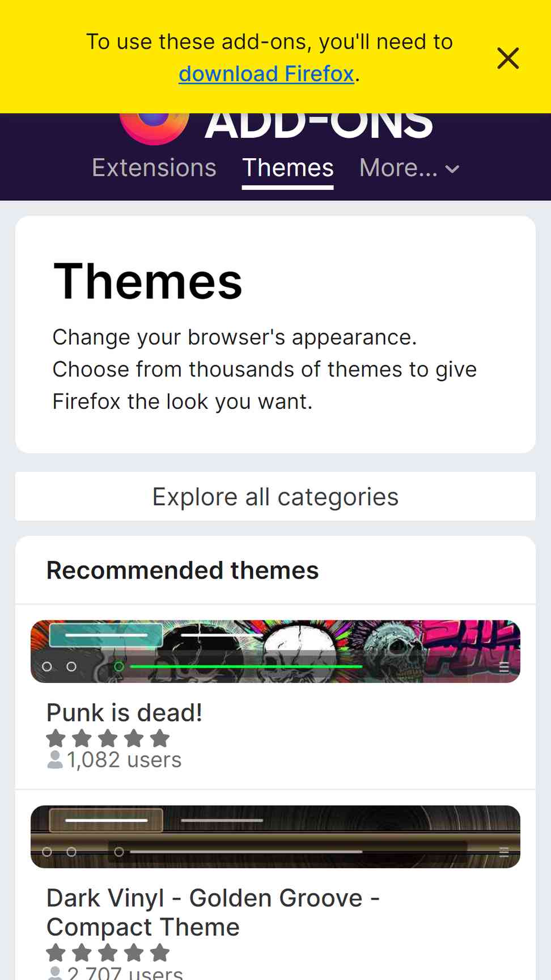551x980 pixels.
Task: Open Explore all categories
Action: coord(275,496)
